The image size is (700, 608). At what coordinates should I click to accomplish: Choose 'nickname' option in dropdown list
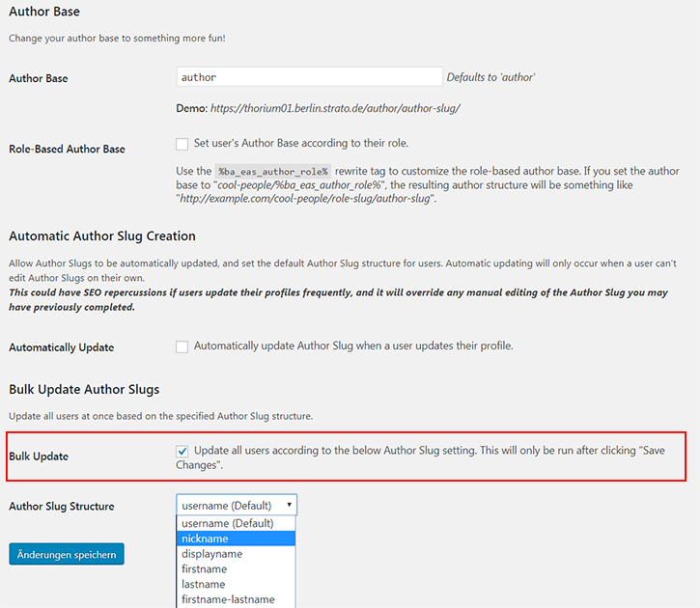tap(236, 539)
